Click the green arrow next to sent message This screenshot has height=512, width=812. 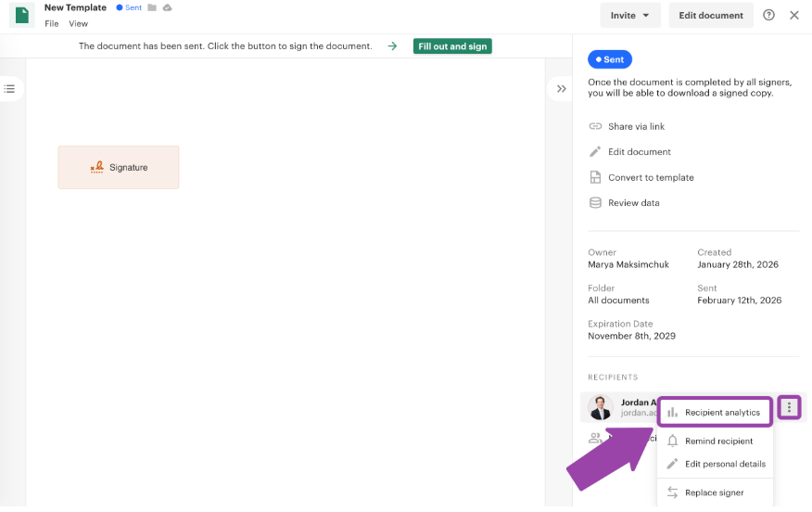pos(392,46)
